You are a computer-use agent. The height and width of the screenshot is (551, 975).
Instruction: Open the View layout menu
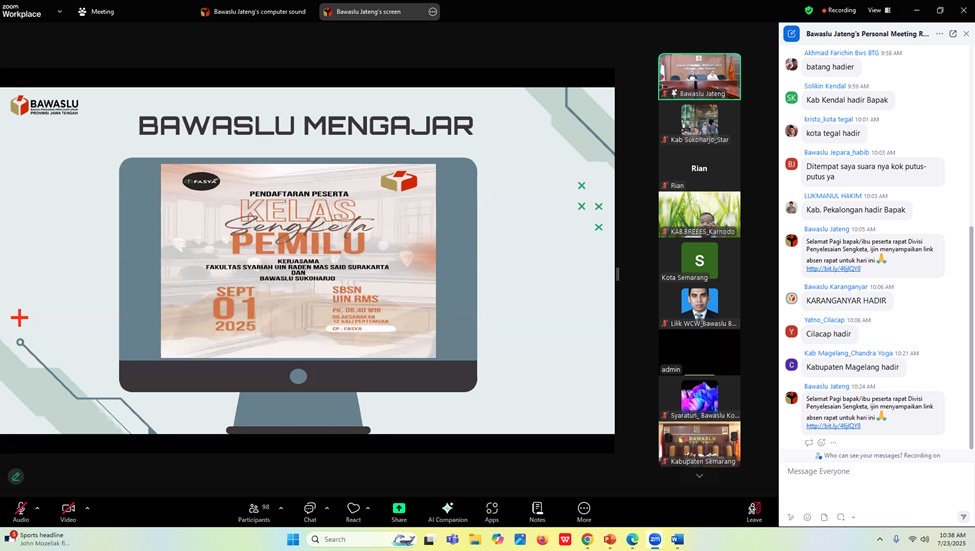(x=879, y=11)
